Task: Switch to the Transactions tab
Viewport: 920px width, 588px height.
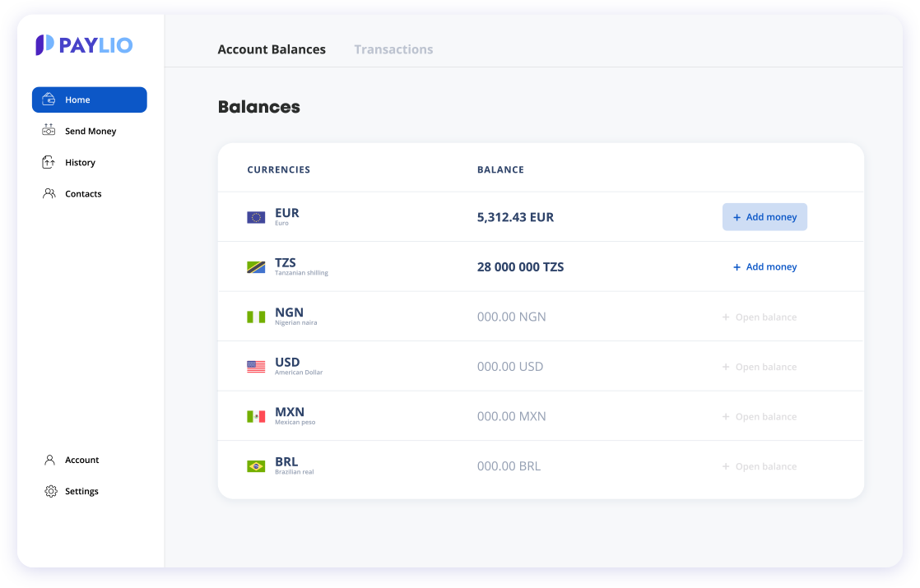Action: coord(393,49)
